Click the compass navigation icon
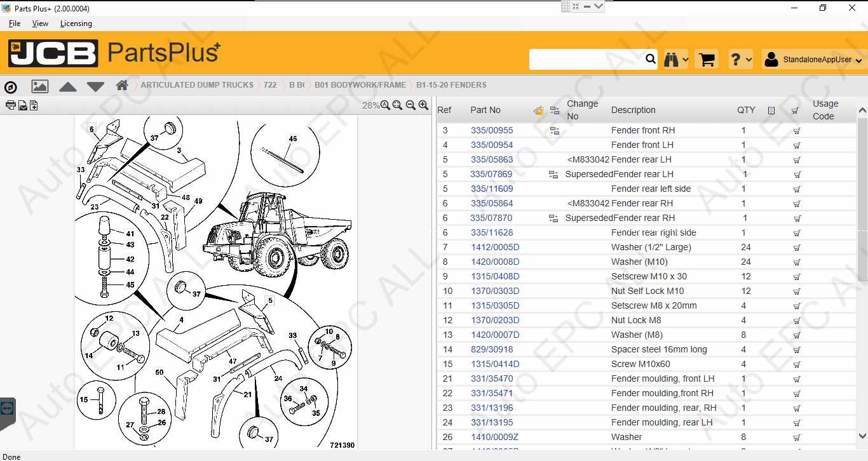The height and width of the screenshot is (461, 868). 11,87
